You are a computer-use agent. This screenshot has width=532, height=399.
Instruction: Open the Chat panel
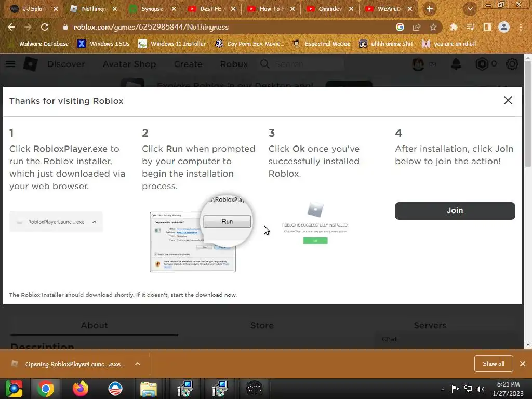pos(390,339)
